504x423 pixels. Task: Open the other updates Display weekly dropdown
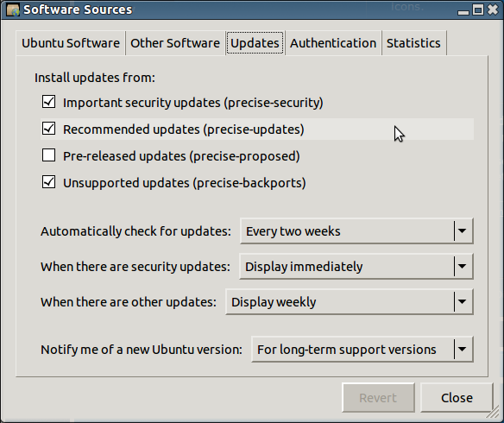click(350, 301)
